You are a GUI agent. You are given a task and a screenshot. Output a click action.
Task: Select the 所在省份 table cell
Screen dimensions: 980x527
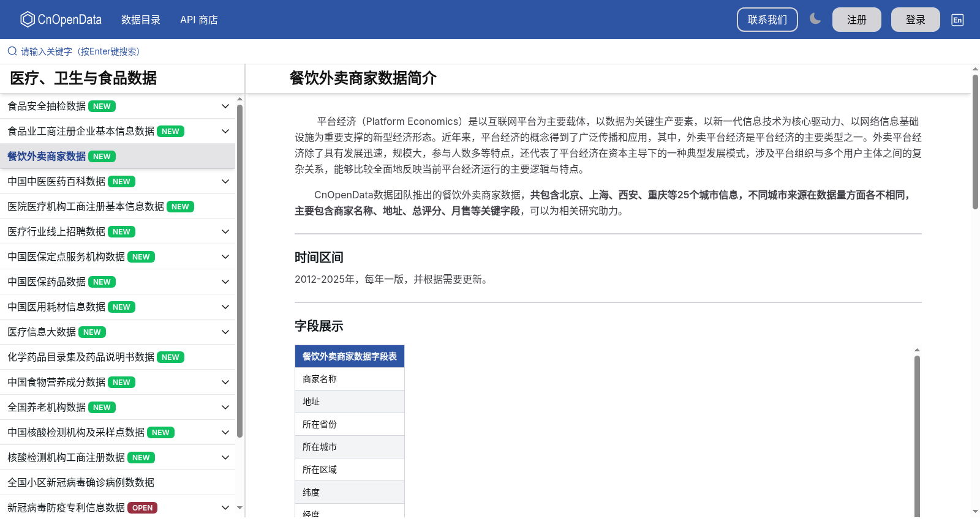tap(350, 424)
